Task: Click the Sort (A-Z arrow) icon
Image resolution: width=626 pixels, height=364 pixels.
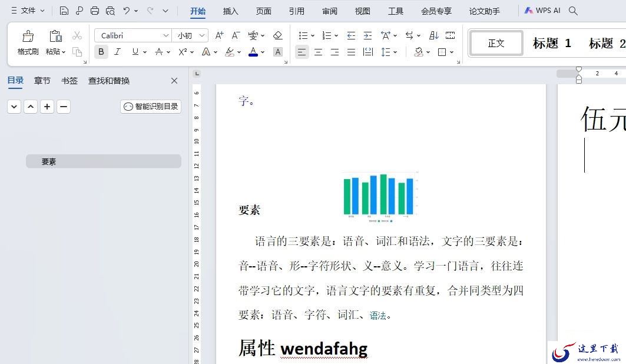Action: point(433,36)
